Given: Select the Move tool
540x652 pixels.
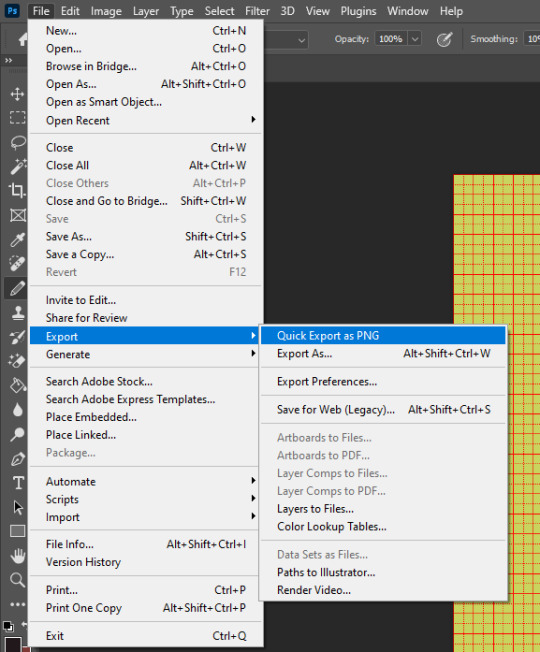Looking at the screenshot, I should (x=17, y=94).
